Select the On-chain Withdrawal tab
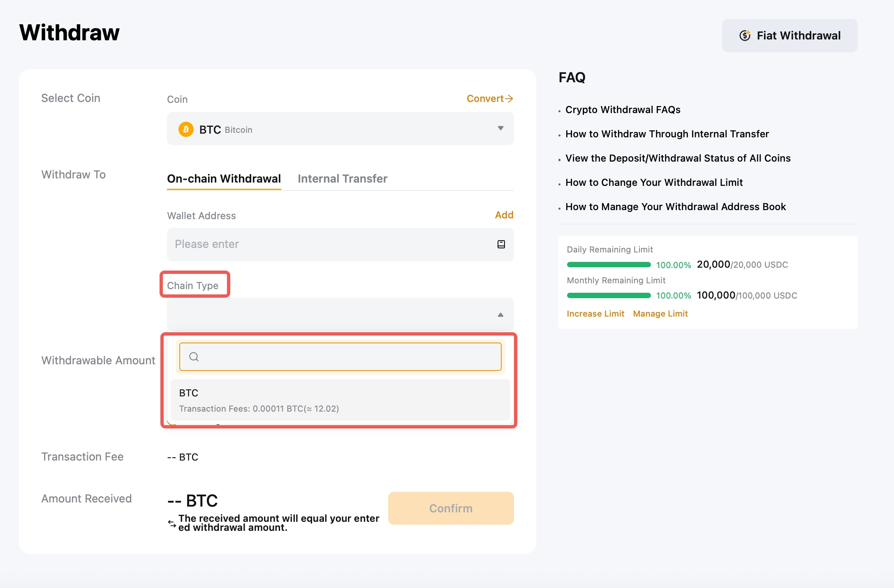 coord(224,179)
